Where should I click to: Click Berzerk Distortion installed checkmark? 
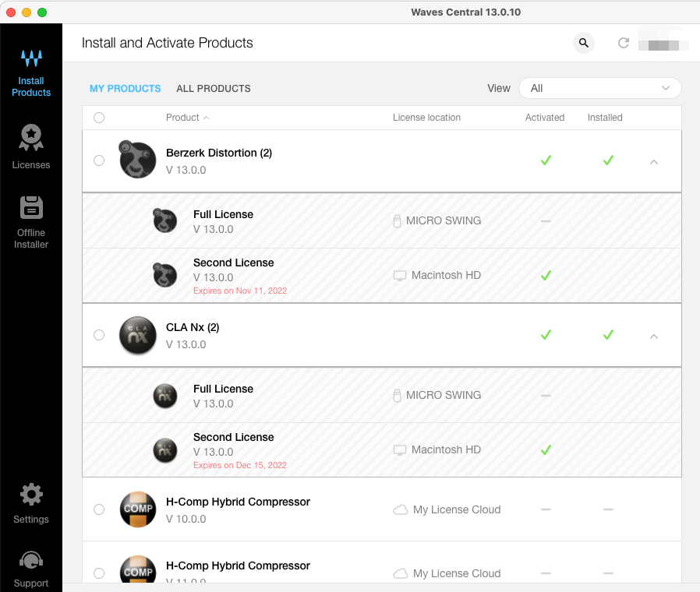click(609, 160)
